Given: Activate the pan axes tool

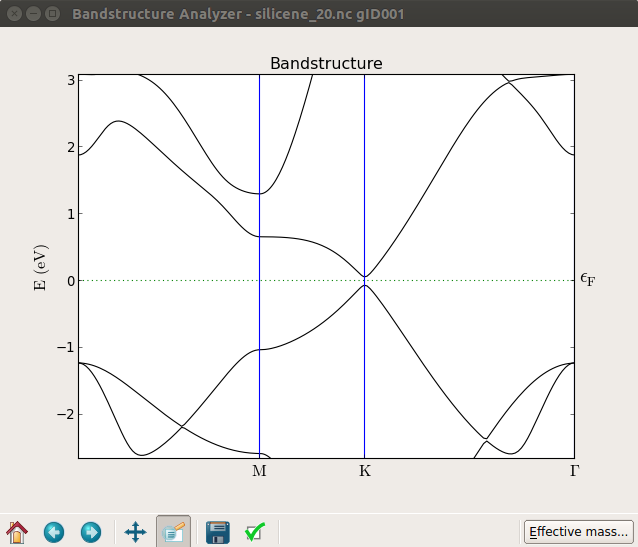Looking at the screenshot, I should (x=135, y=532).
